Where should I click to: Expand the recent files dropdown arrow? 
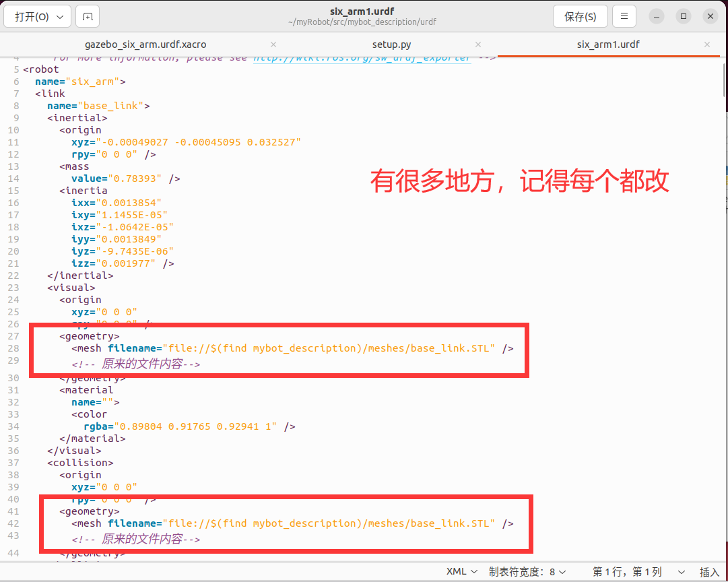(60, 17)
